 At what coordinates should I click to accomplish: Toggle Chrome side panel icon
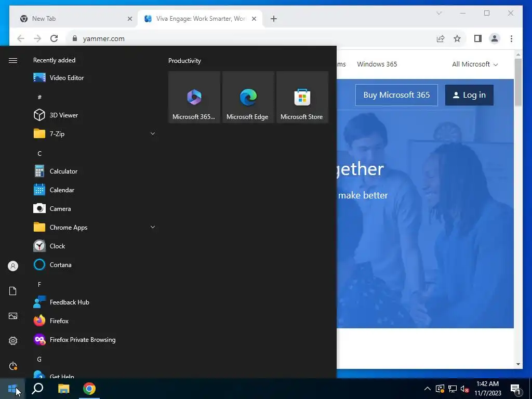pos(478,38)
